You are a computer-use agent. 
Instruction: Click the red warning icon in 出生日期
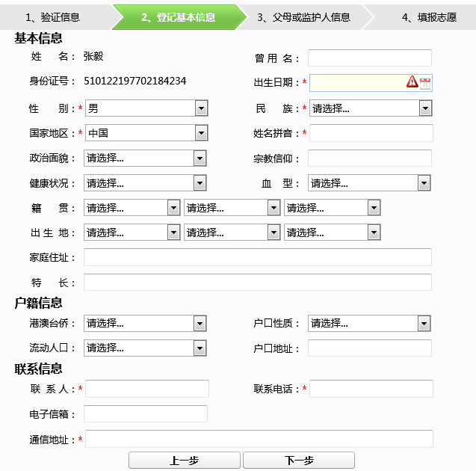412,82
